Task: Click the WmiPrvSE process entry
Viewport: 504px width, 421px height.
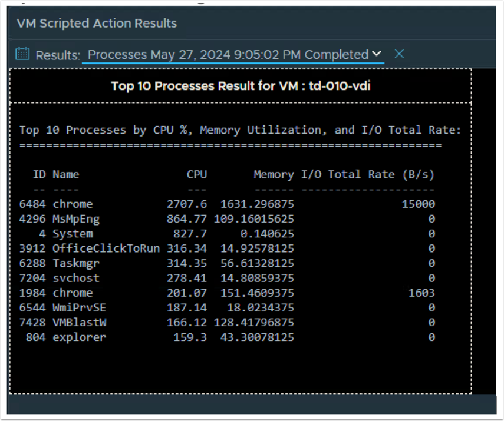Action: [x=79, y=308]
